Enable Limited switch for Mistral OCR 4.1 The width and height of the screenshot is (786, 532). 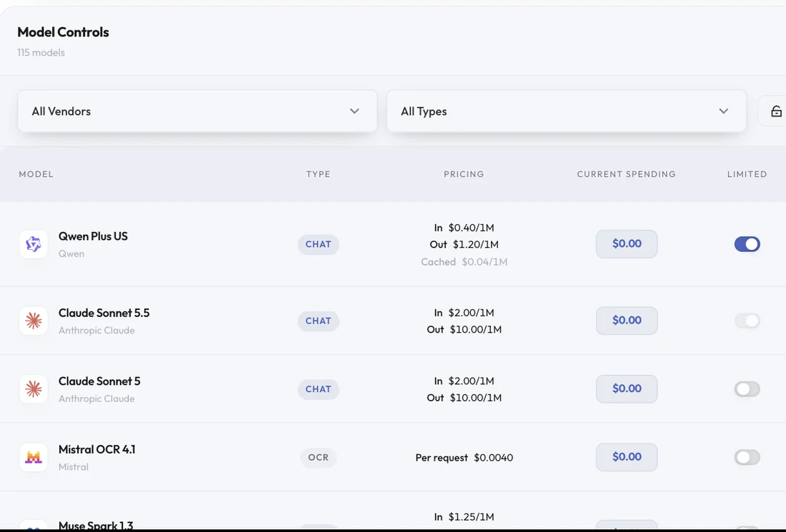[x=747, y=457]
